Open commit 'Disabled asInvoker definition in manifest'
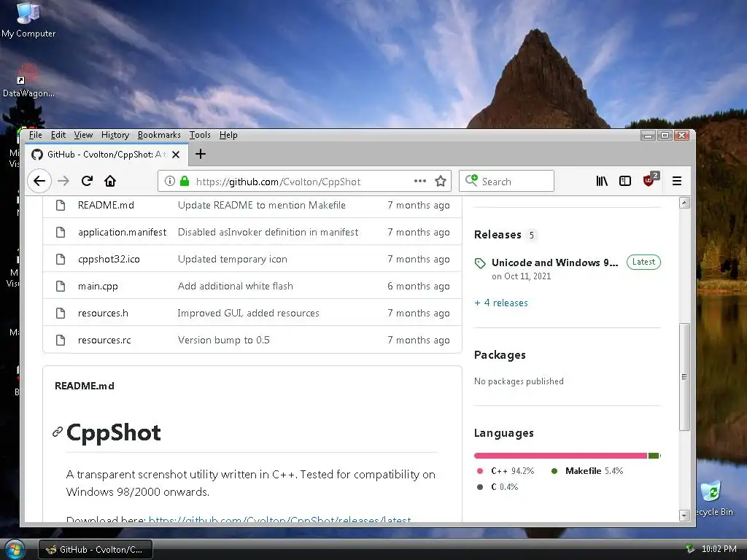The width and height of the screenshot is (747, 560). pos(268,233)
